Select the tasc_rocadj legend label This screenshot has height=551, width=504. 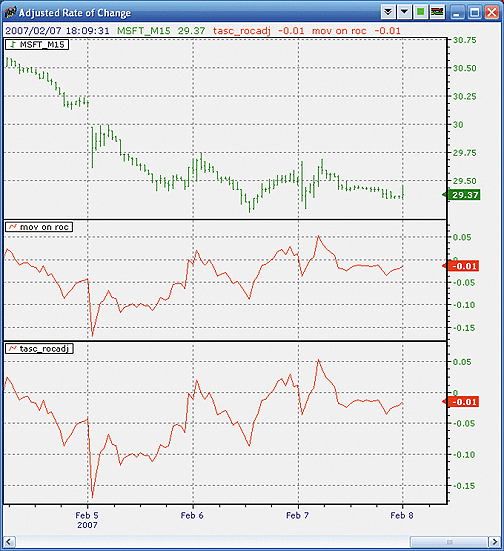click(39, 349)
